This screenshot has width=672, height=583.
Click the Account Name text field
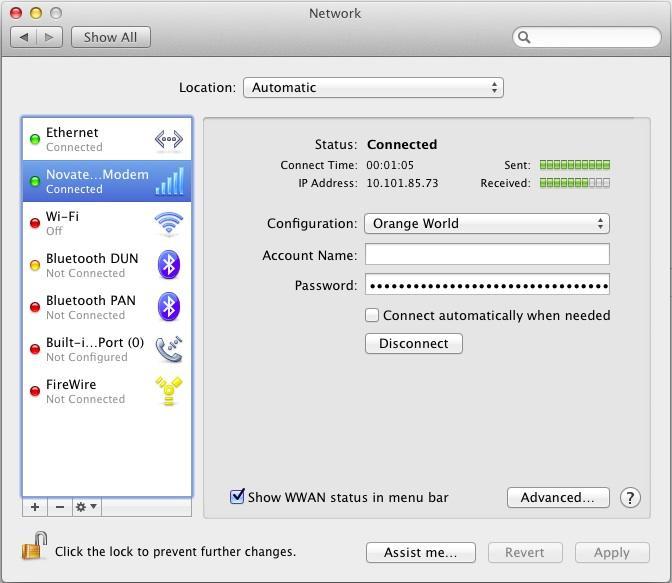click(x=486, y=254)
